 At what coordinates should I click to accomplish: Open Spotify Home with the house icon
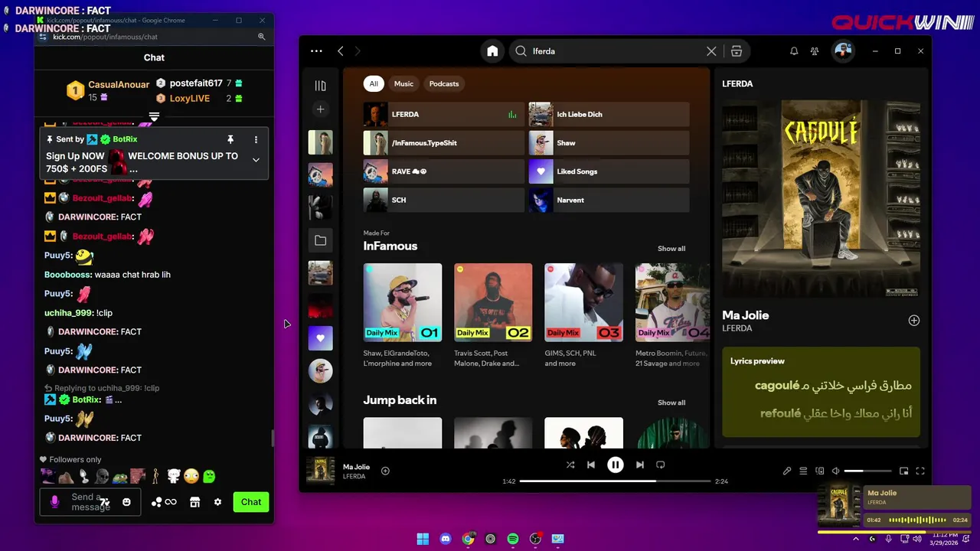point(492,51)
